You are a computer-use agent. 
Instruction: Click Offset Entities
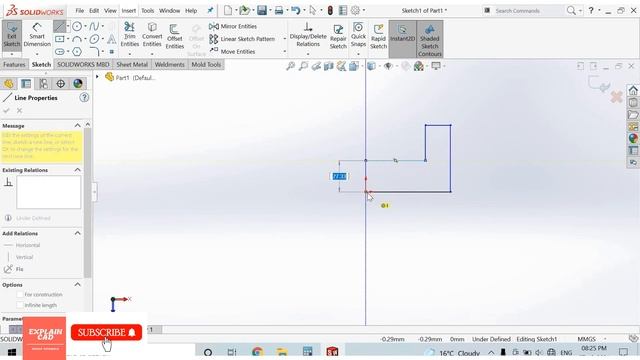pyautogui.click(x=175, y=36)
